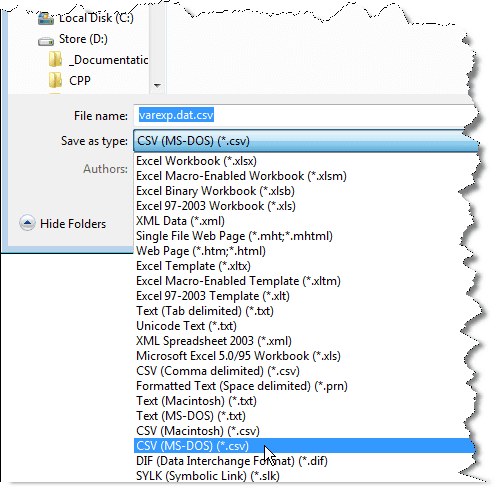
Task: Collapse the Save as type combo box
Action: [x=305, y=141]
